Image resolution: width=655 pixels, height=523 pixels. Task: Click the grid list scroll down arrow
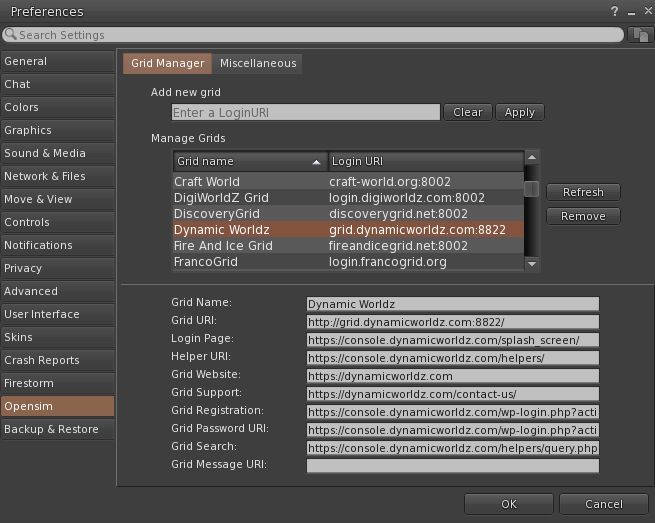tap(532, 264)
